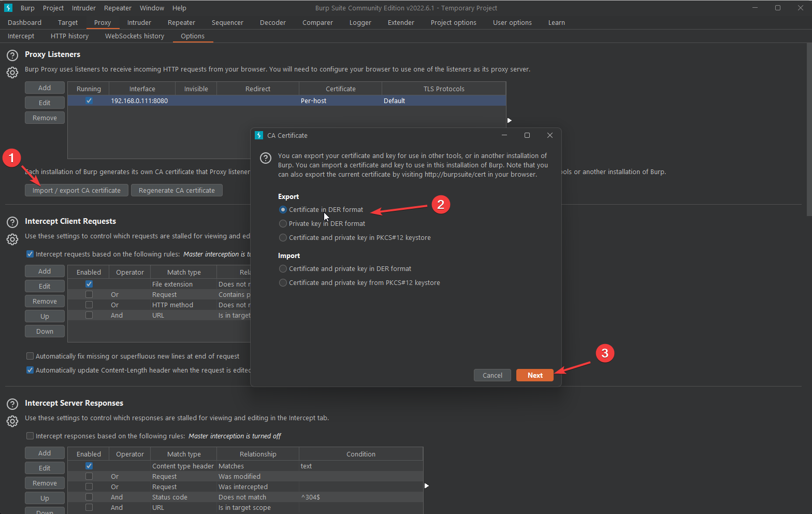The width and height of the screenshot is (812, 514).
Task: Maximize the CA Certificate dialog
Action: (527, 135)
